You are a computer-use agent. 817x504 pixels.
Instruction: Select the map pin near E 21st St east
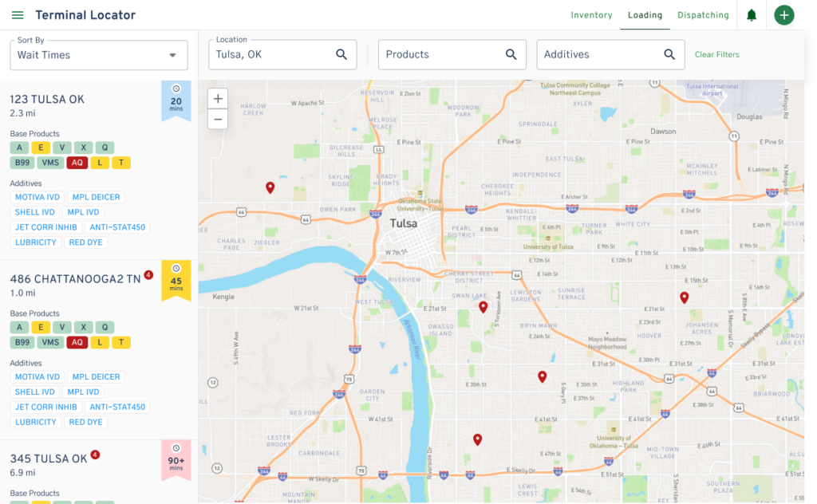click(684, 297)
